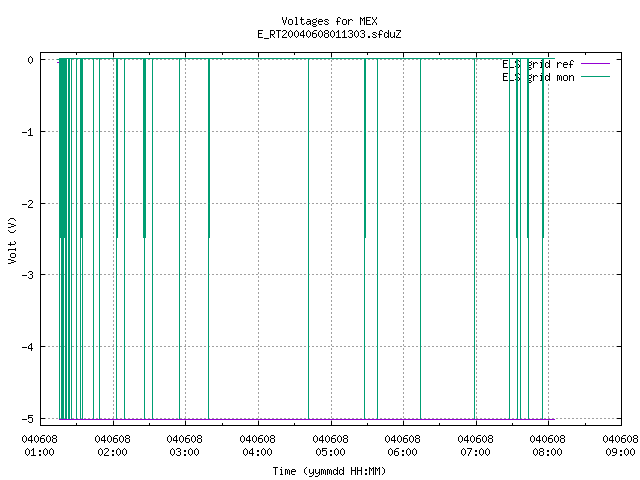640x480 pixels.
Task: Click the x-axis label 040608 02:00
Action: point(112,446)
